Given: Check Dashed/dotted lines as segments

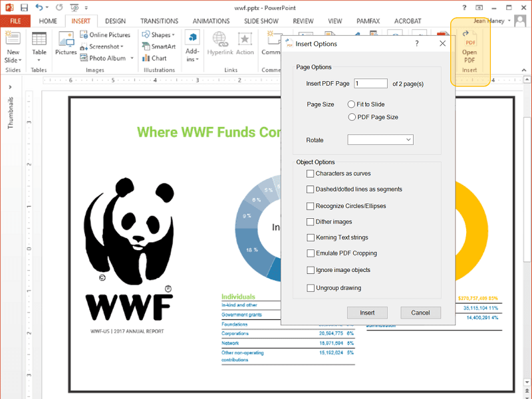Looking at the screenshot, I should pos(310,190).
